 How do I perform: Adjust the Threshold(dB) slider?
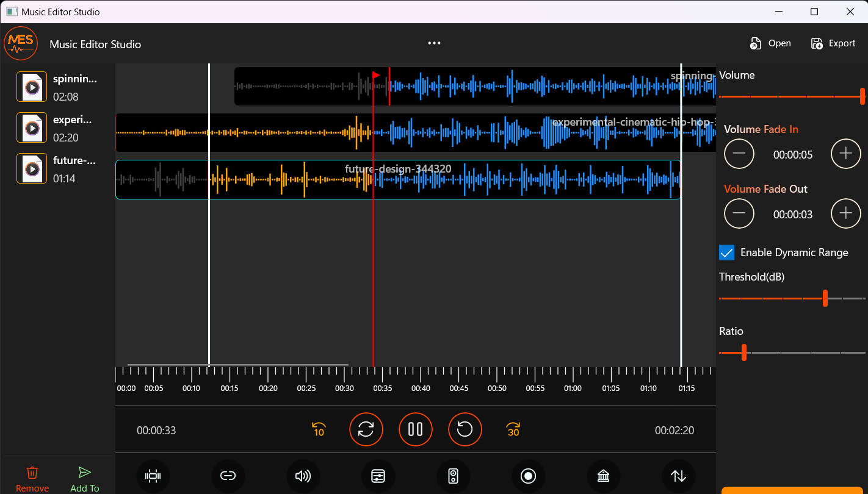pos(825,298)
